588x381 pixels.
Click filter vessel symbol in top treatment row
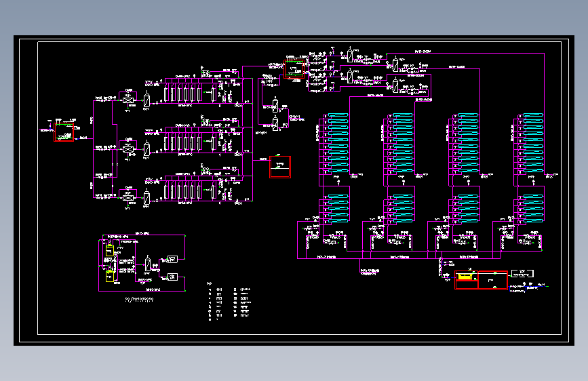pos(146,100)
